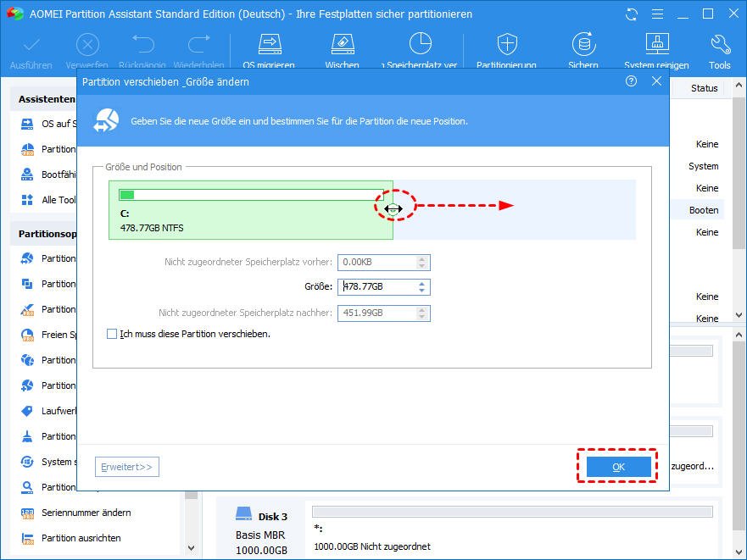Click the unallocated space right of C:
747x560 pixels.
point(515,210)
